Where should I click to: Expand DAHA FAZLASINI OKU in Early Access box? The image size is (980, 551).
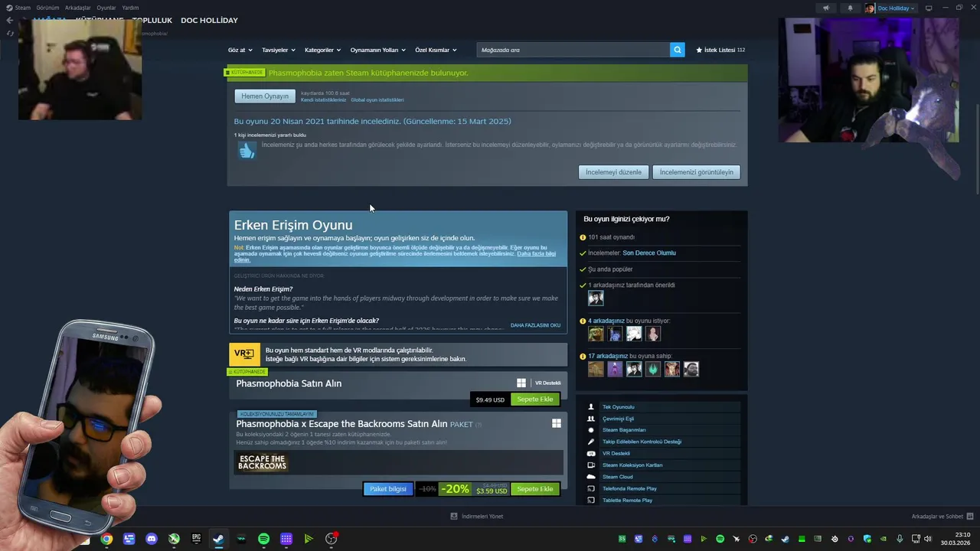click(x=535, y=325)
